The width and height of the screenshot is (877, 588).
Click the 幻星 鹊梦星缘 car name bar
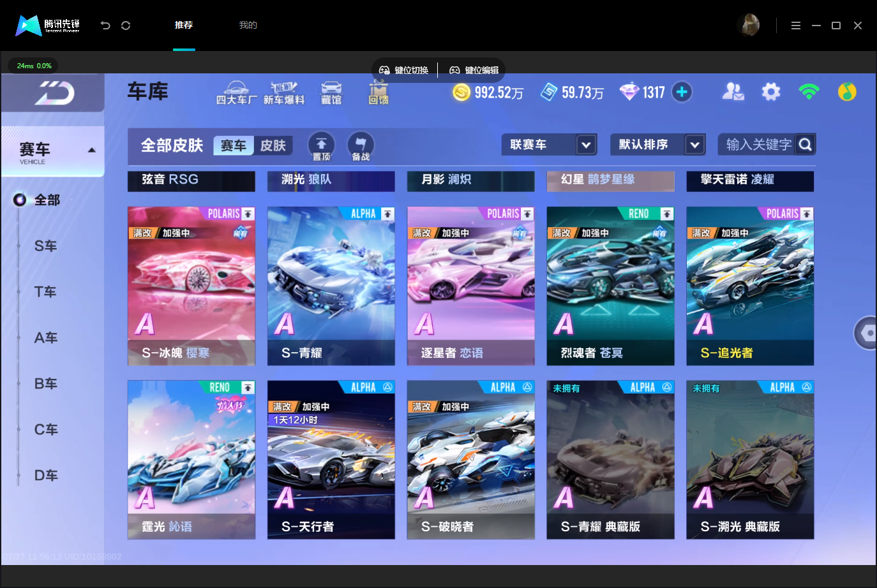(610, 180)
